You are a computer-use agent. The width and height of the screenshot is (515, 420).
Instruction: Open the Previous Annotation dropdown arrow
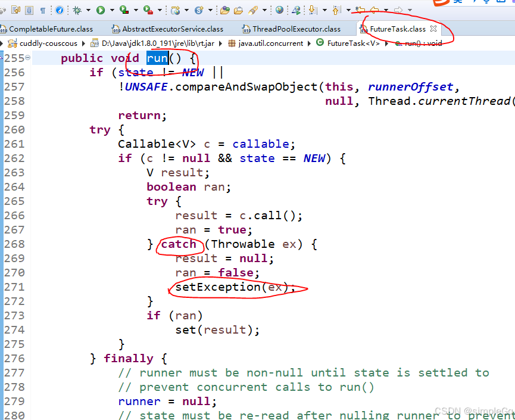tap(348, 10)
